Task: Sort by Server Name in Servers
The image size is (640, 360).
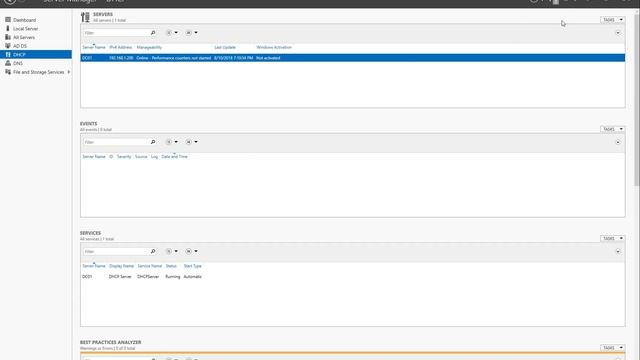Action: (x=94, y=47)
